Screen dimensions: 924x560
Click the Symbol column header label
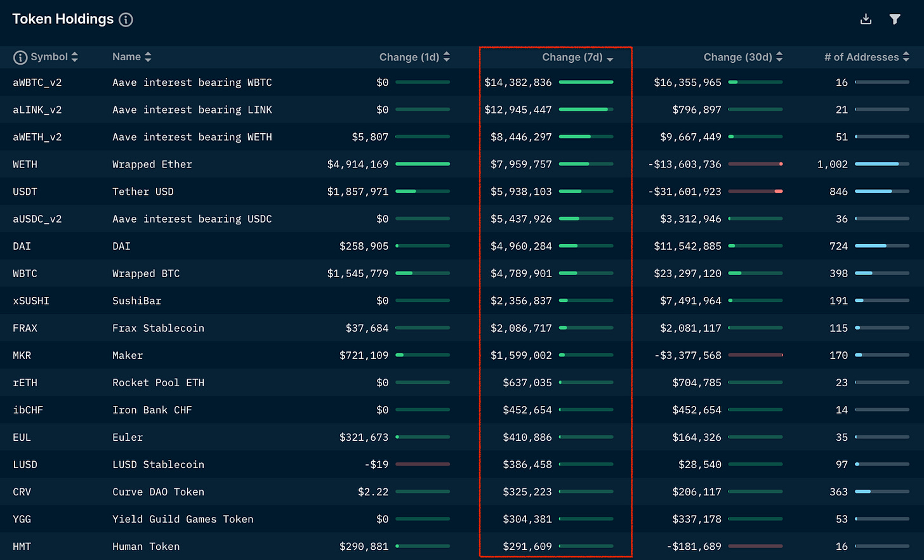49,57
